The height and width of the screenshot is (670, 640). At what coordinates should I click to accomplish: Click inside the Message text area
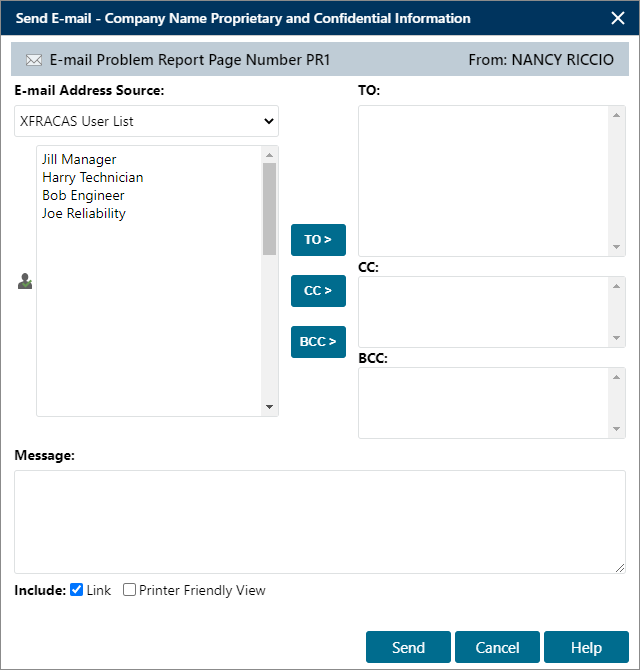coord(319,521)
